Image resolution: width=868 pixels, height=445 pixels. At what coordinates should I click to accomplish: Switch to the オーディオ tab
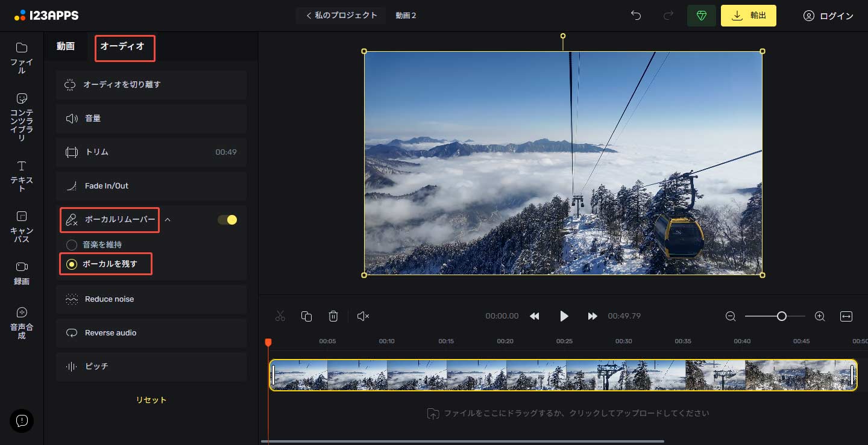[122, 46]
